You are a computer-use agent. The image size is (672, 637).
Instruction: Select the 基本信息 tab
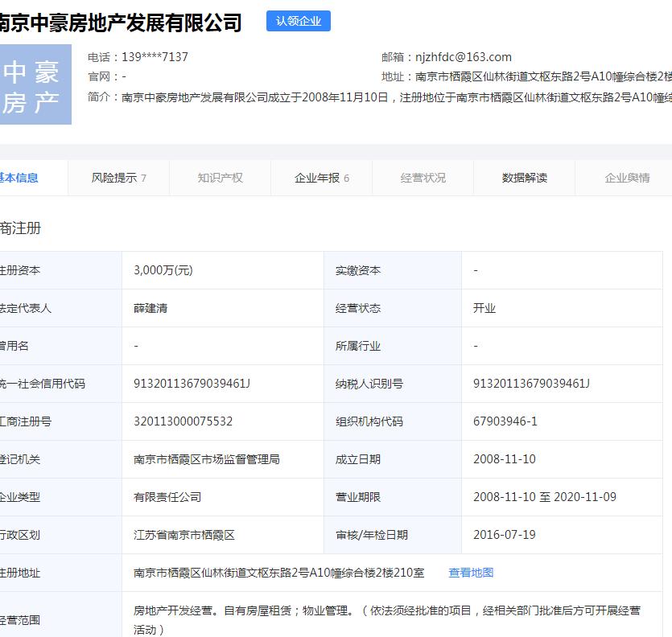click(19, 178)
